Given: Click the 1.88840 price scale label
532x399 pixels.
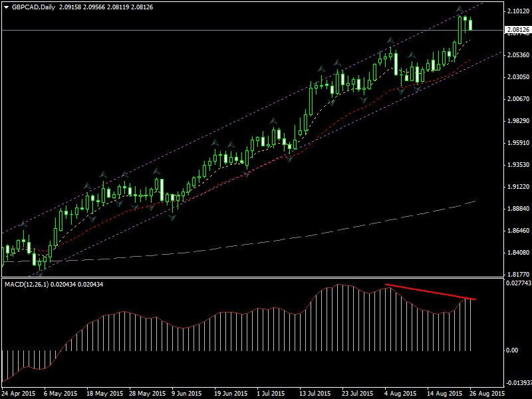Looking at the screenshot, I should tap(519, 209).
